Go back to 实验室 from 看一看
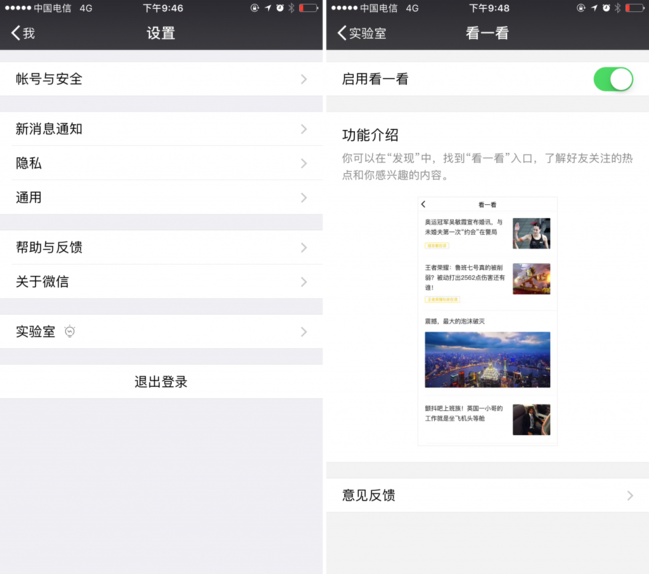Screen dimensions: 649x574 (362, 33)
